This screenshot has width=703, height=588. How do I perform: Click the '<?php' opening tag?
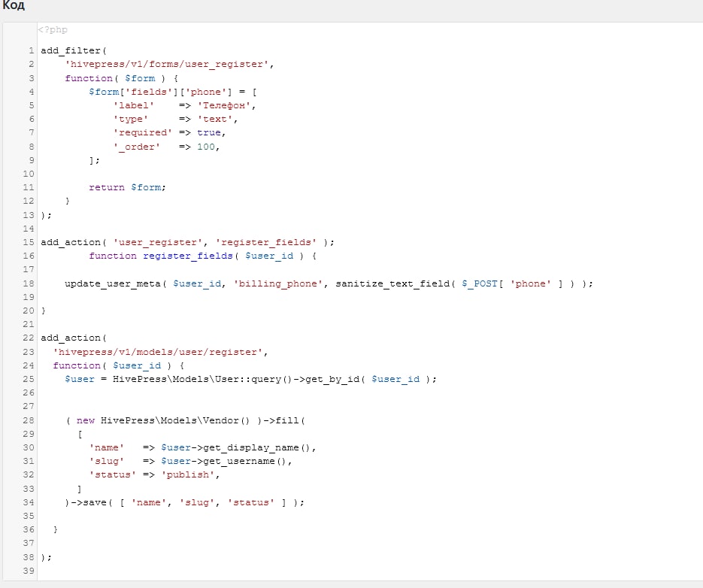[x=53, y=29]
